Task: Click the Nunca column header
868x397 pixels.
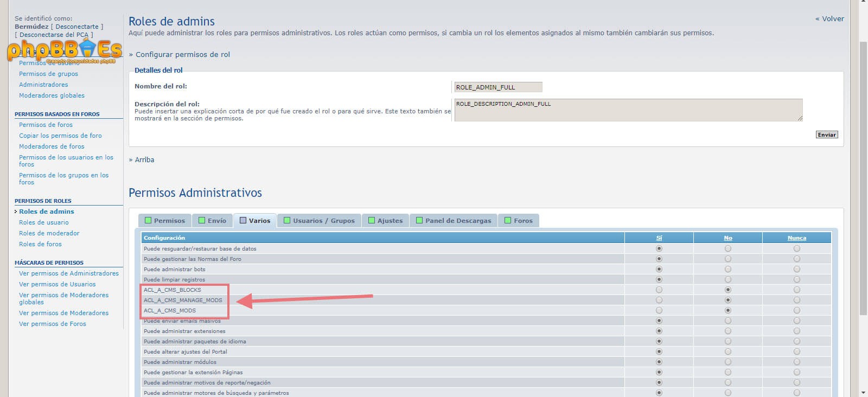Action: click(796, 238)
